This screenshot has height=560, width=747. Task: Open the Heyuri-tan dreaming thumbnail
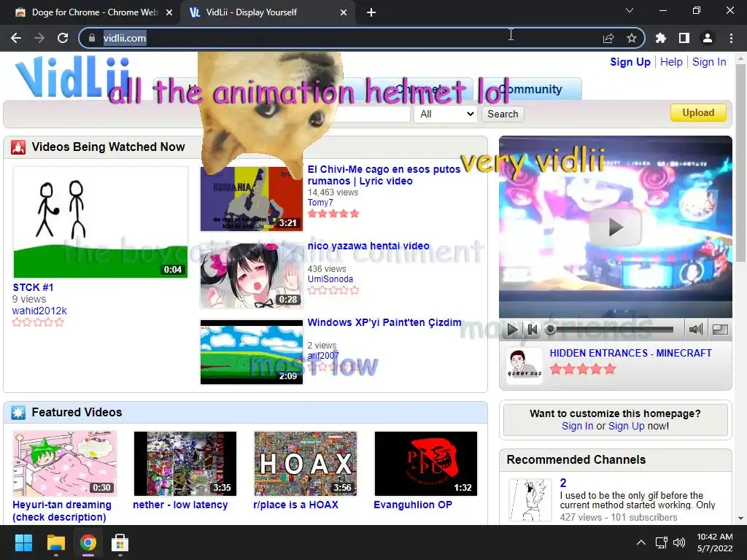click(65, 463)
